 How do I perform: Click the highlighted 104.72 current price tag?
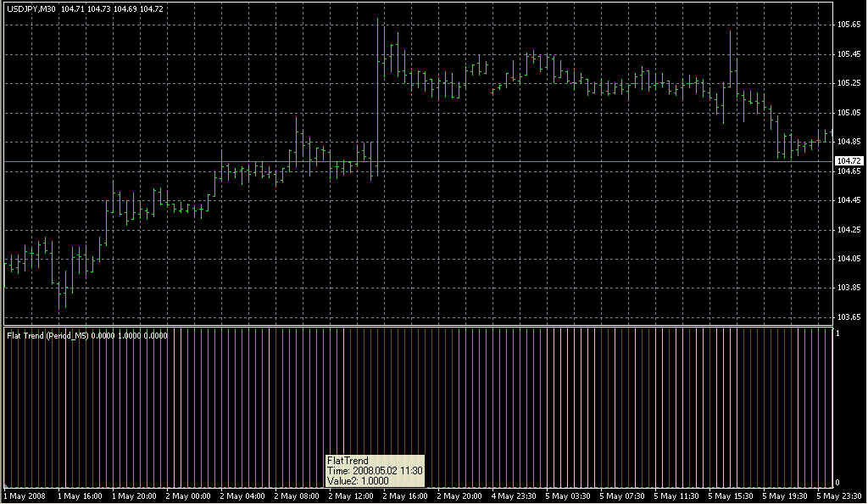pos(849,160)
